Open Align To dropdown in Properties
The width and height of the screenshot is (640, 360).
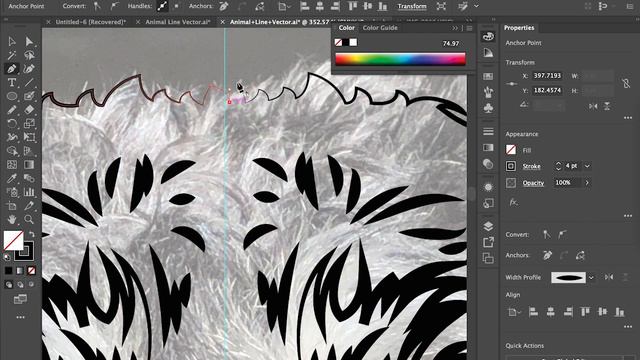click(514, 312)
